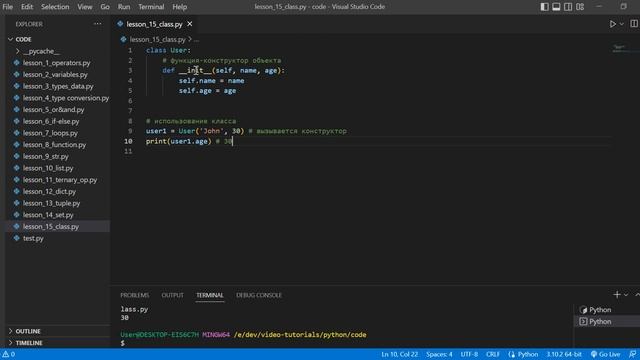Click problems warning count in status bar
The height and width of the screenshot is (360, 640).
9,354
